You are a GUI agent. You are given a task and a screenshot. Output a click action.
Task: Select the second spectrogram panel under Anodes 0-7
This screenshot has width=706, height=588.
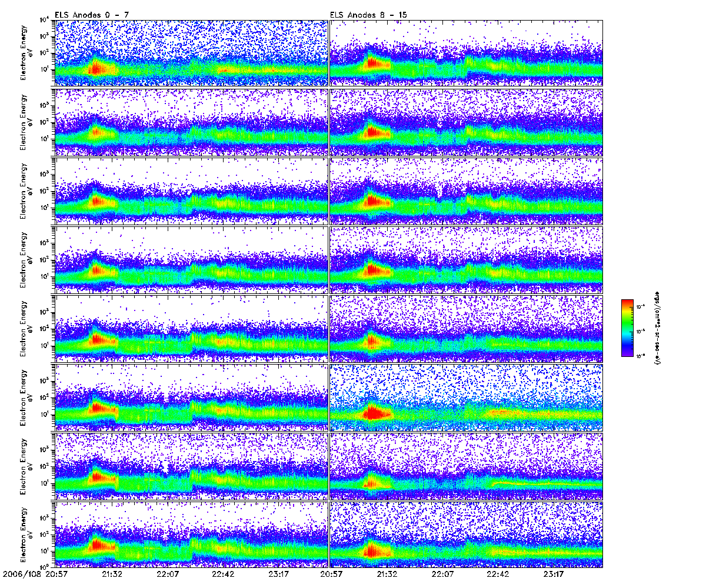191,122
